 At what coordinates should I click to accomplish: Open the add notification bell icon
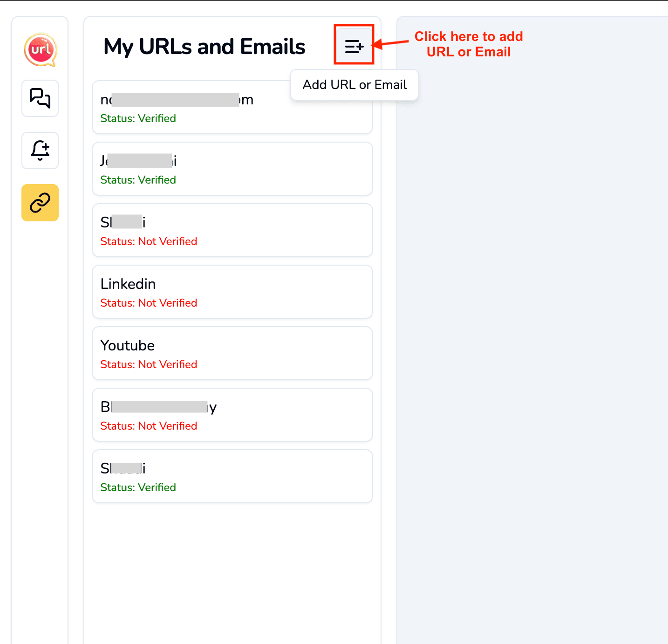(40, 151)
